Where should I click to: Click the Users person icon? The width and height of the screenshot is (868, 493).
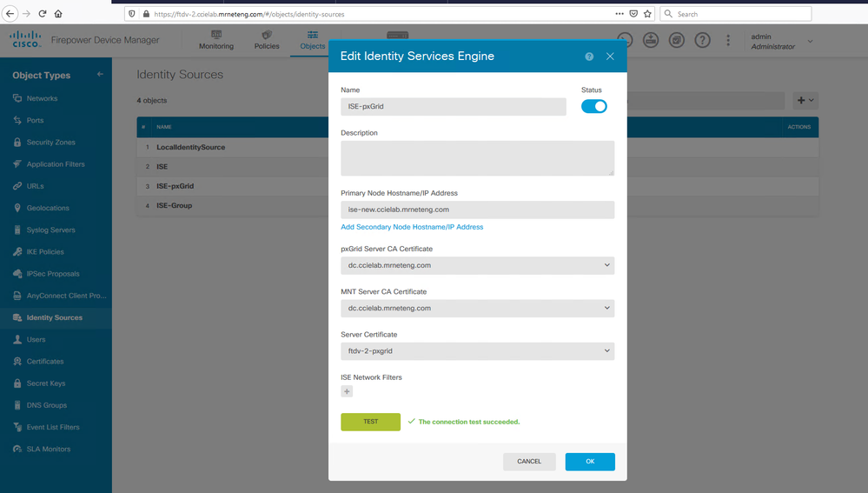pyautogui.click(x=17, y=340)
